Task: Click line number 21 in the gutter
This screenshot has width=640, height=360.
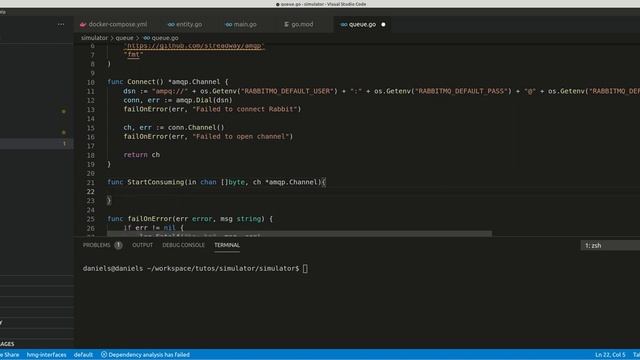Action: coord(91,182)
